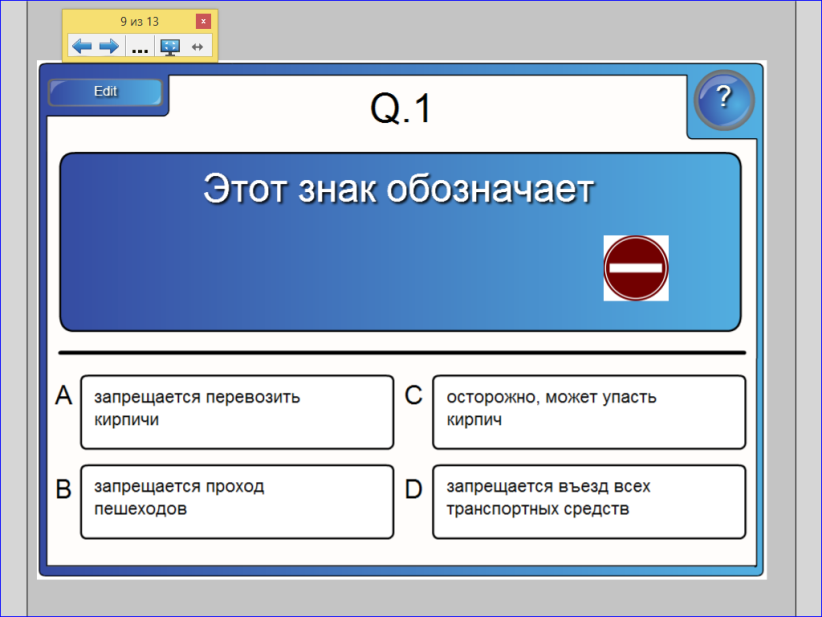Select the red no-entry road sign image
This screenshot has width=822, height=617.
[x=636, y=268]
